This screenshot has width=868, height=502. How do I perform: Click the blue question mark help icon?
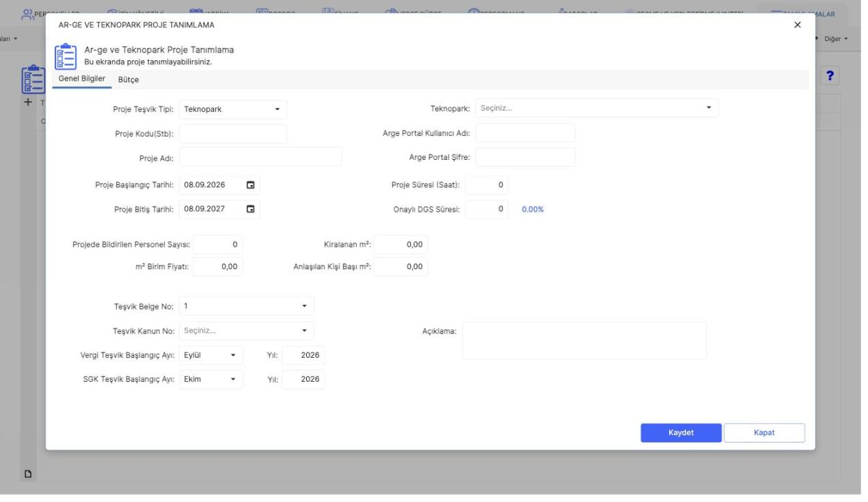coord(830,76)
